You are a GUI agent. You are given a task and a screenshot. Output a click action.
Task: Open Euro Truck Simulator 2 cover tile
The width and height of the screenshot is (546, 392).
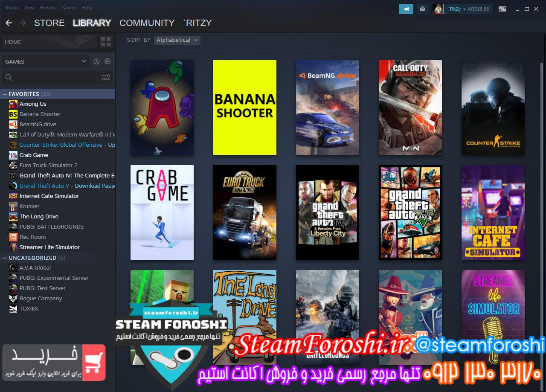click(245, 212)
